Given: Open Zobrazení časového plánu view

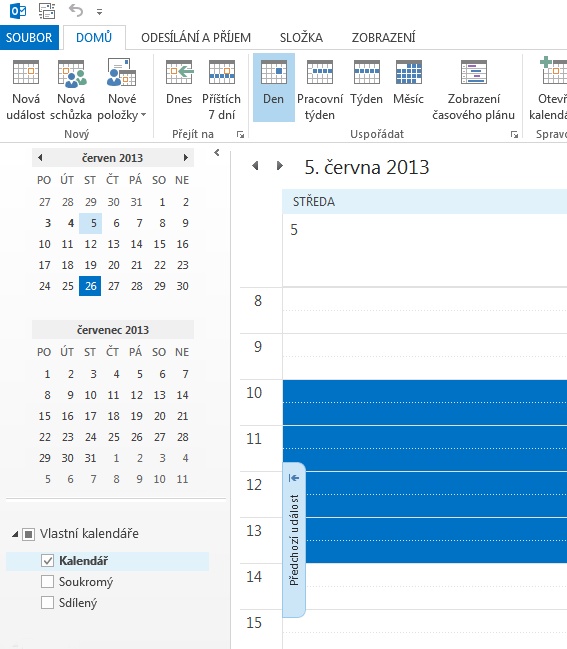Looking at the screenshot, I should click(x=473, y=89).
